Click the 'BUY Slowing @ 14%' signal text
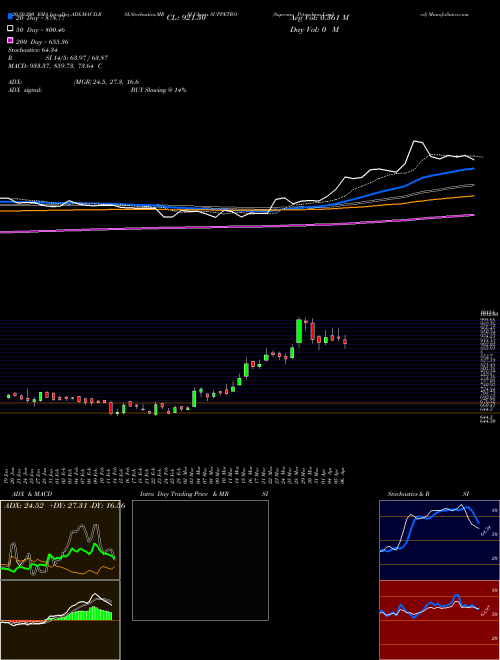 pyautogui.click(x=158, y=90)
